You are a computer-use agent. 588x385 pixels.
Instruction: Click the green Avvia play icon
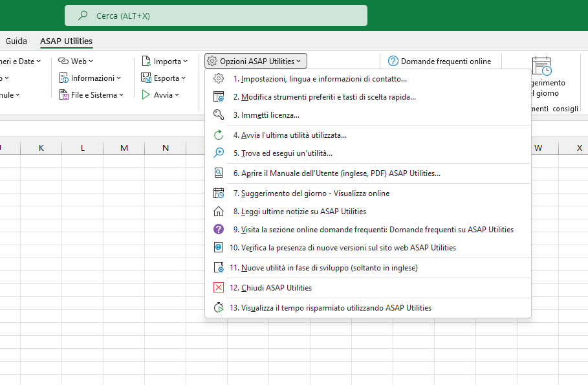click(x=146, y=95)
